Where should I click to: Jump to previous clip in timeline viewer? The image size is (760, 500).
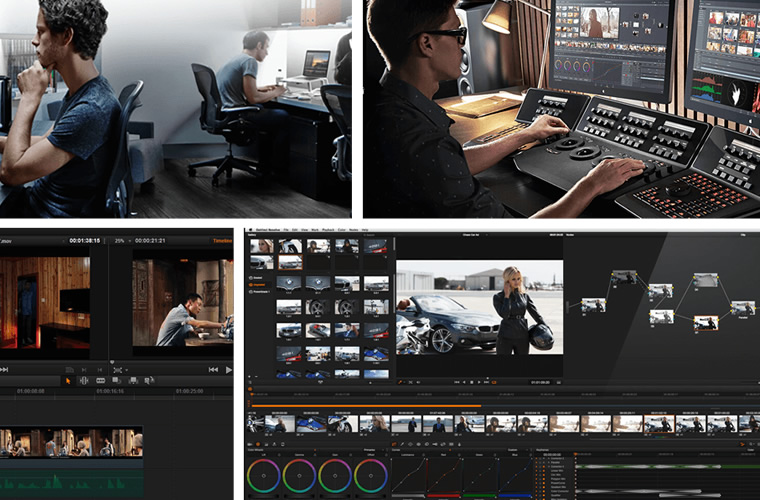pos(212,369)
